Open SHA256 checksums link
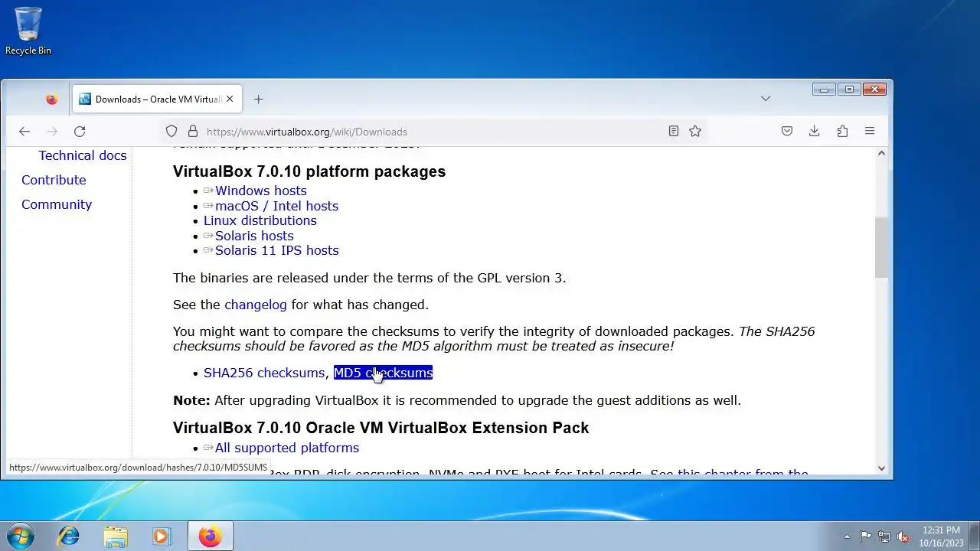The image size is (980, 551). click(264, 373)
